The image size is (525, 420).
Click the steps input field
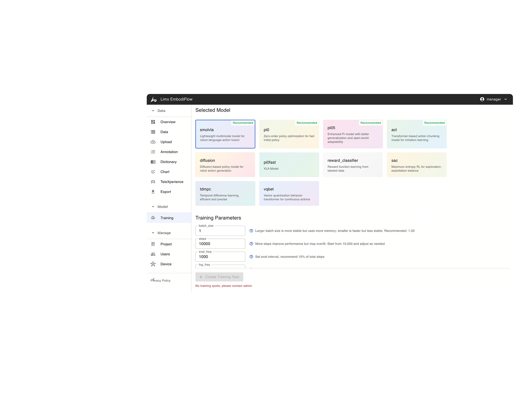(x=220, y=244)
